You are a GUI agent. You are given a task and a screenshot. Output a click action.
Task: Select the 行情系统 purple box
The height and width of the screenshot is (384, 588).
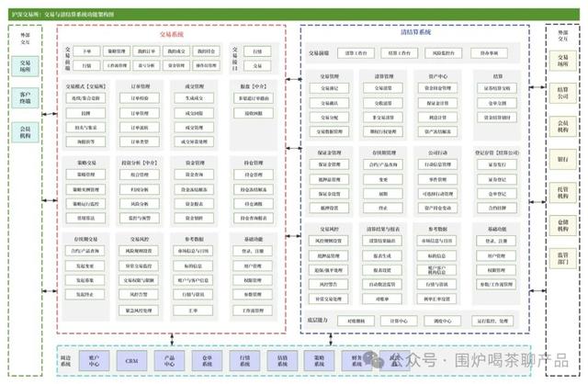click(x=244, y=361)
